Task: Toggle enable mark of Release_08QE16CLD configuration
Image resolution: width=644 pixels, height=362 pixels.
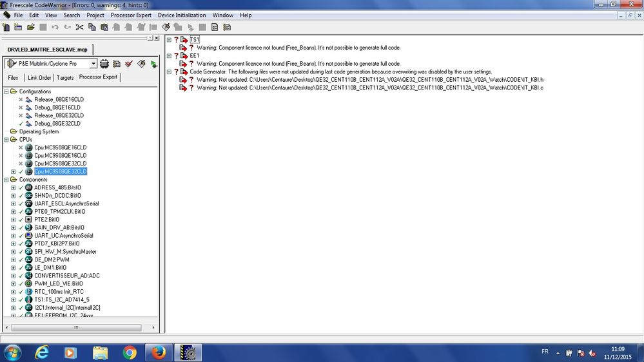Action: pyautogui.click(x=21, y=99)
